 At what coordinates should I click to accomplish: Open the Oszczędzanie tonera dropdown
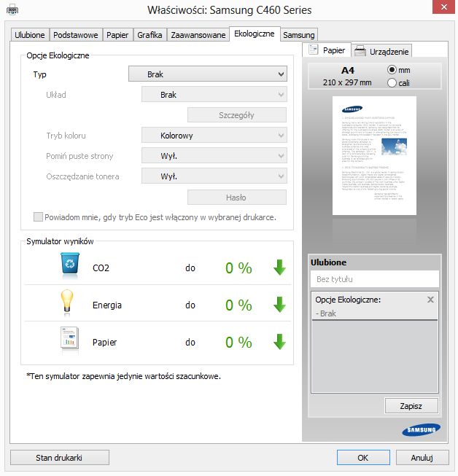tap(214, 176)
